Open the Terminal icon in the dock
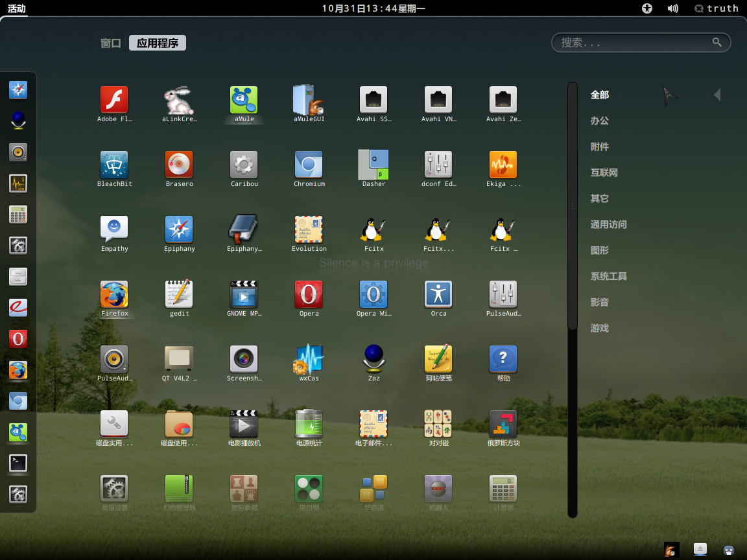 coord(18,463)
